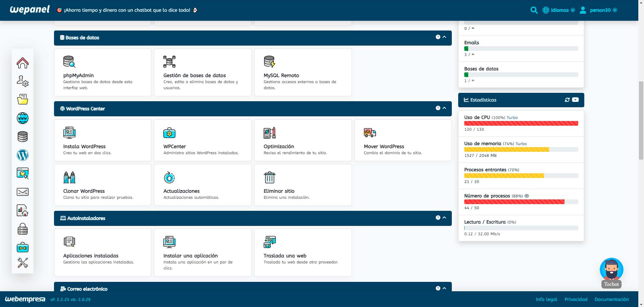Open the phpMyAdmin card title
Viewport: 644px width, 307px height.
click(x=78, y=75)
